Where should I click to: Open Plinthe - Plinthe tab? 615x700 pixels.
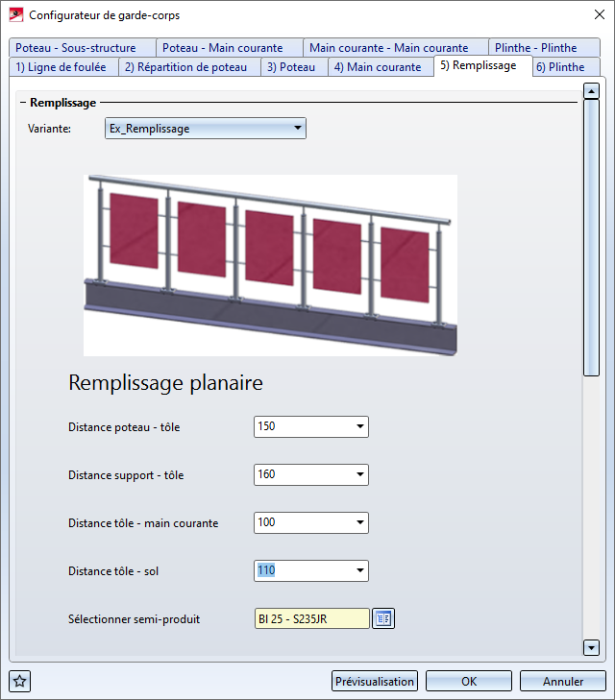point(545,48)
